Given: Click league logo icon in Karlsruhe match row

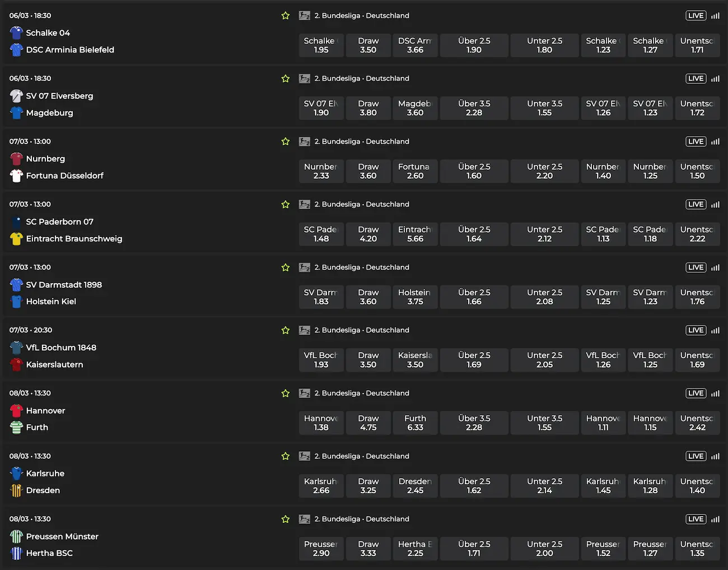Looking at the screenshot, I should click(x=304, y=456).
